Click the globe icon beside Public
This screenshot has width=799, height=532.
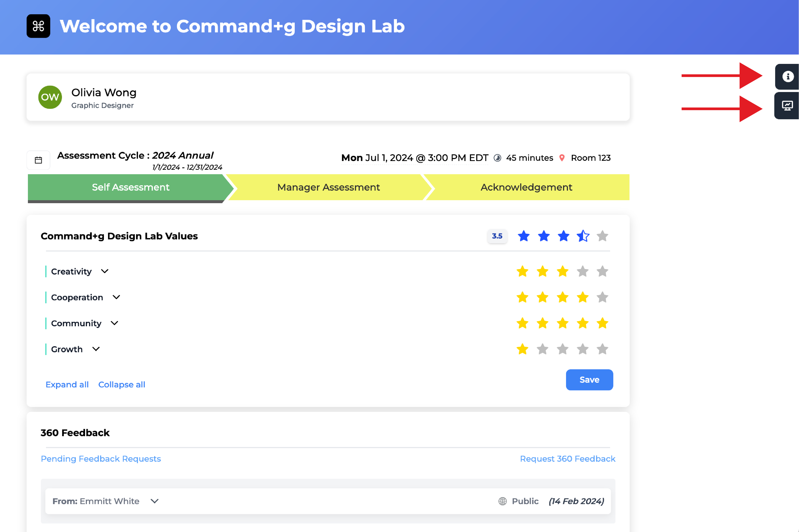click(503, 501)
